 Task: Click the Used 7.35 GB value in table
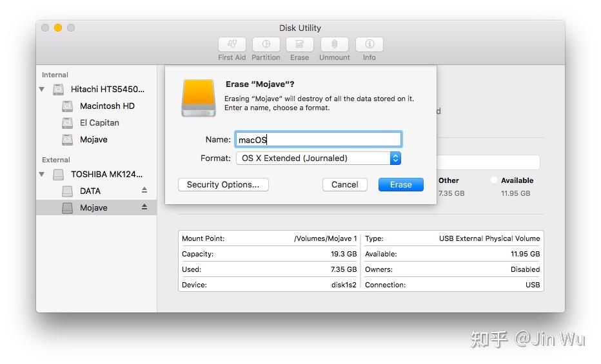point(344,269)
